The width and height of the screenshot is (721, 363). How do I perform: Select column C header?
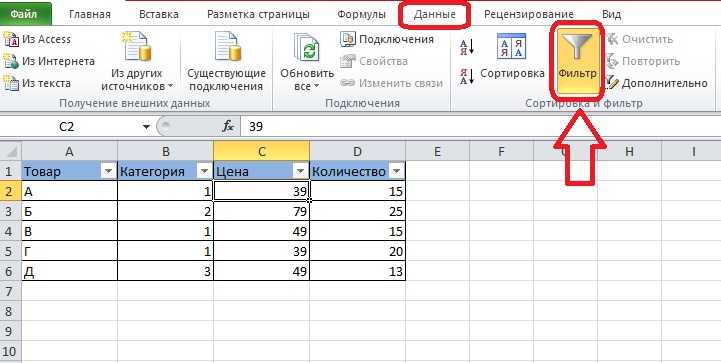coord(262,151)
